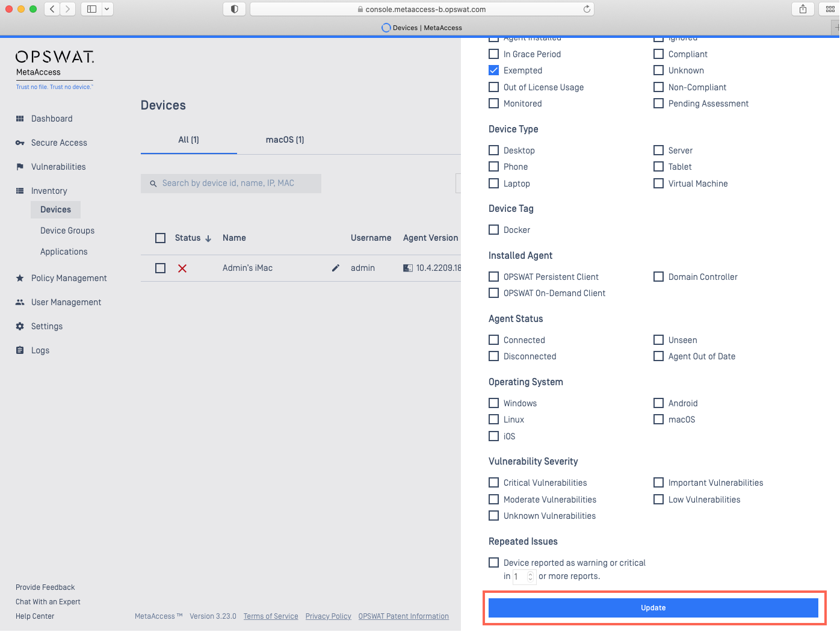This screenshot has height=638, width=840.
Task: Check Critical Vulnerabilities filter
Action: 493,483
